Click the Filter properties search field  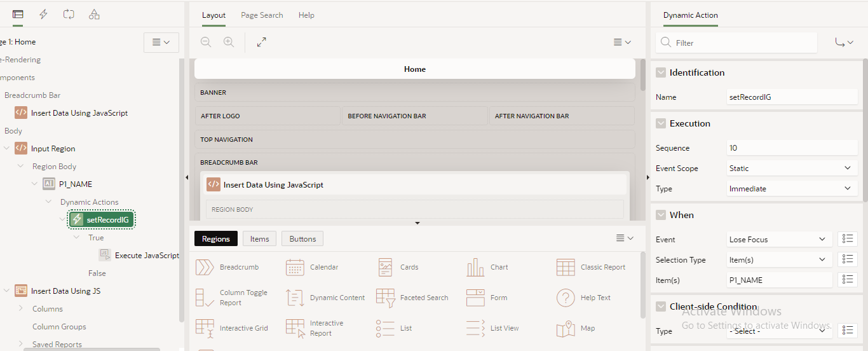pos(736,43)
